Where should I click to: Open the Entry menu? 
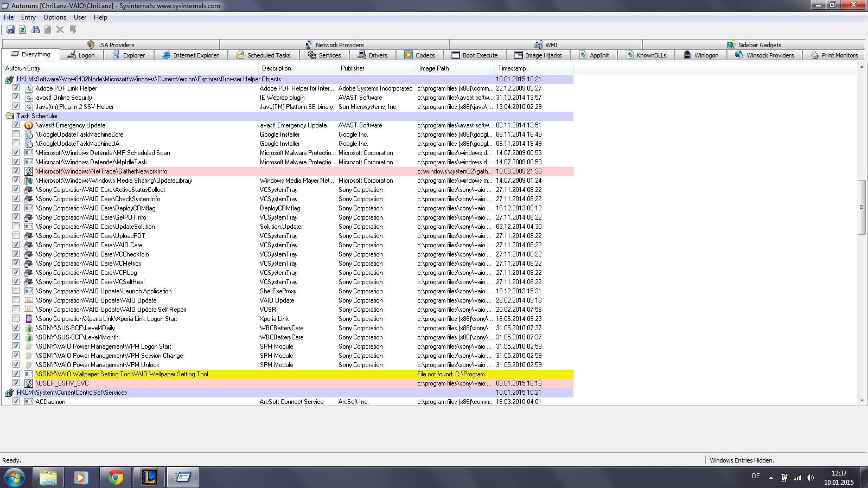(x=28, y=17)
